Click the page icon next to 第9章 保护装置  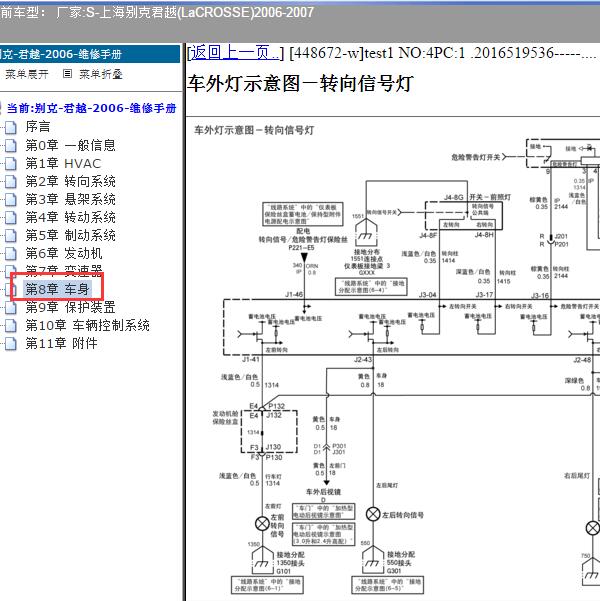click(x=11, y=307)
